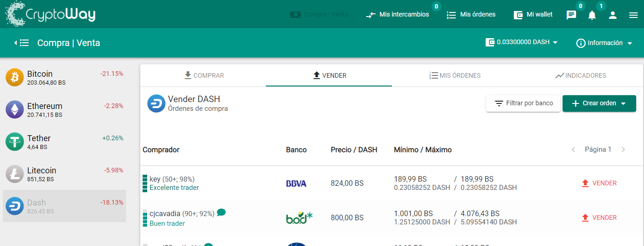Click the DASH logo beside Vender DASH
The width and height of the screenshot is (644, 246).
[x=156, y=103]
